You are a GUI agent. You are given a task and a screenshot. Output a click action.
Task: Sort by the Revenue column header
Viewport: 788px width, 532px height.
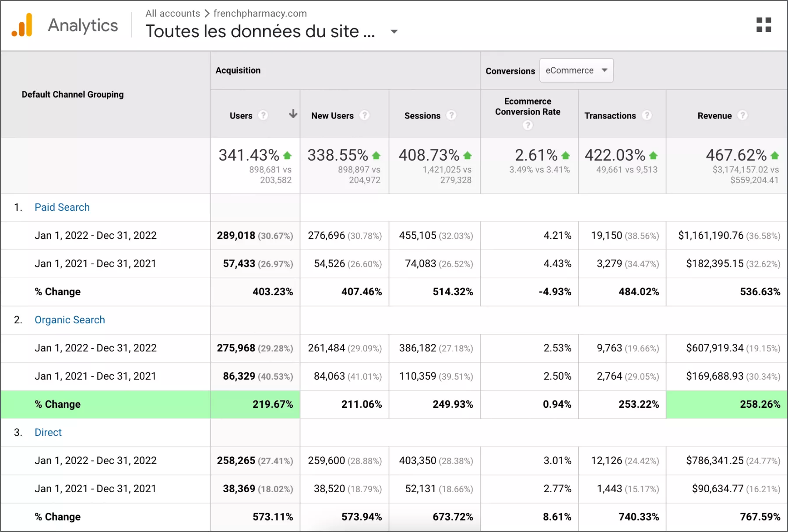(714, 115)
